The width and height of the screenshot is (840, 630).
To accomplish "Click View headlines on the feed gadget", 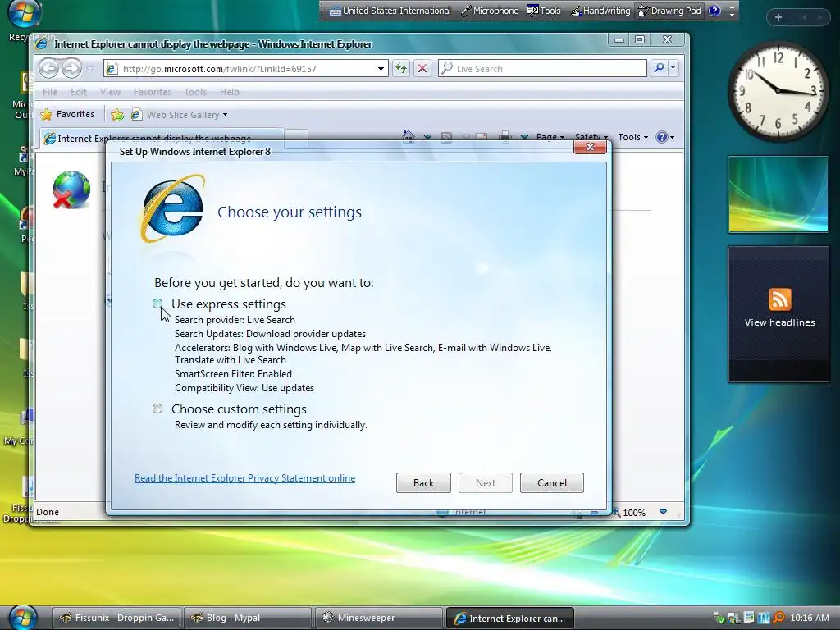I will click(x=779, y=322).
